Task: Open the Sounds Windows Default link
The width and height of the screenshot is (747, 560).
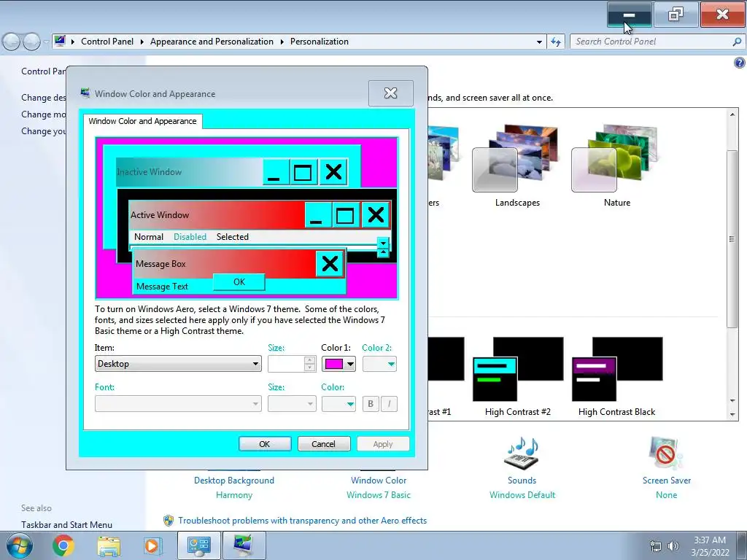Action: tap(522, 495)
